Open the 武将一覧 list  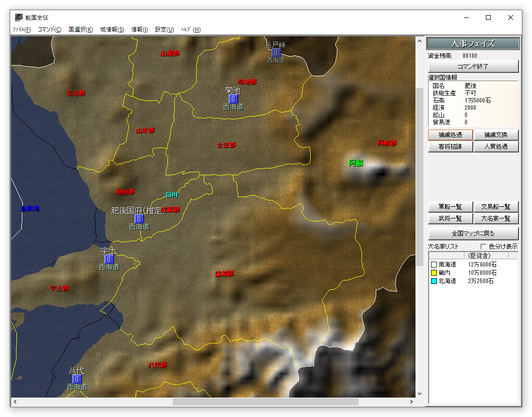450,219
